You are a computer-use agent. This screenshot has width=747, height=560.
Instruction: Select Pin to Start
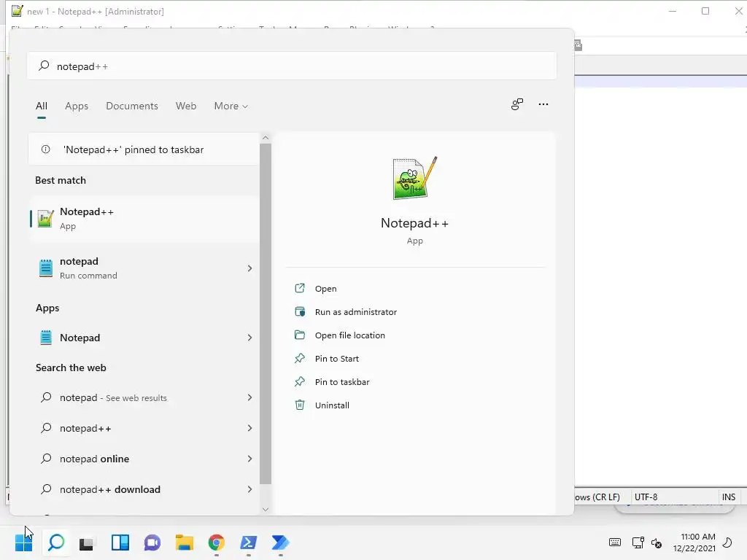tap(337, 359)
